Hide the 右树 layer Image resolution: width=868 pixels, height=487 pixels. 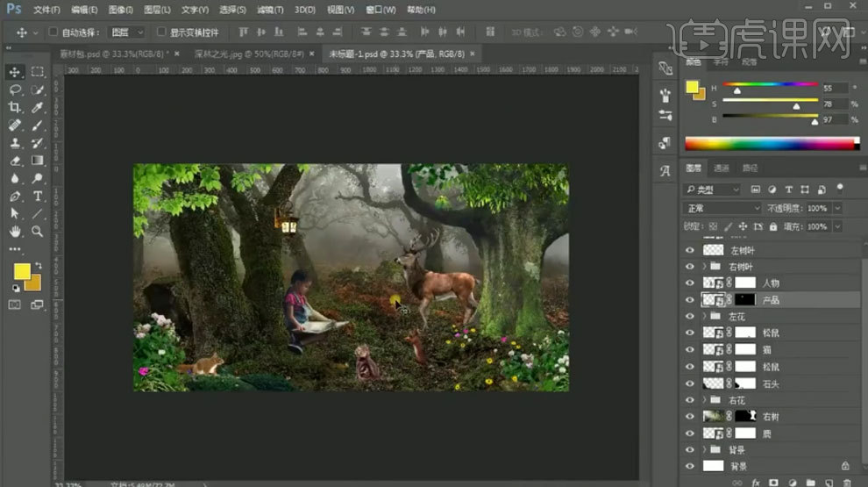[x=690, y=417]
